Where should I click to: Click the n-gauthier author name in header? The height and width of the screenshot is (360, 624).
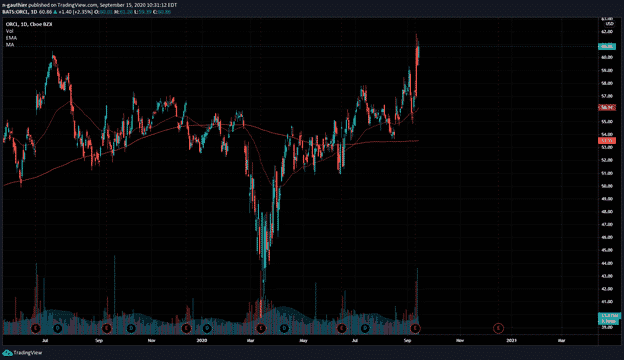15,5
